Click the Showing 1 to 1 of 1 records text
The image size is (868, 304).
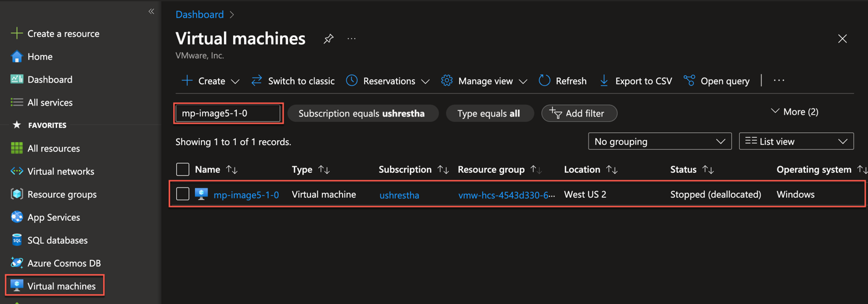233,142
